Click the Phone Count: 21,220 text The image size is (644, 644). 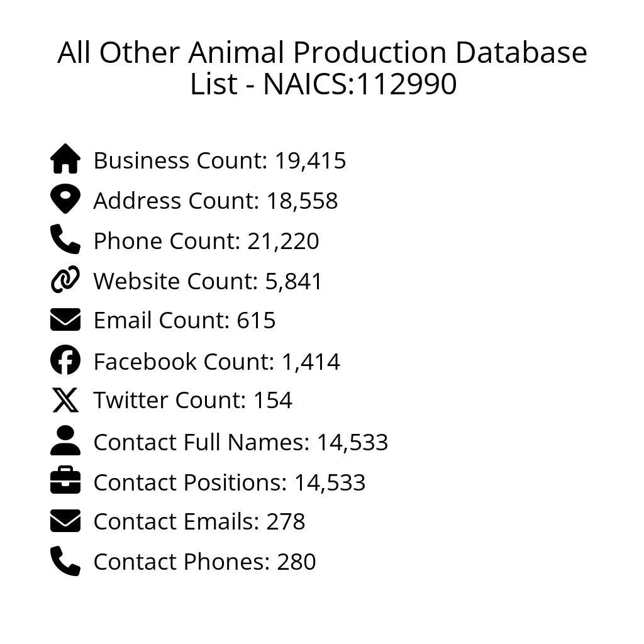[206, 241]
